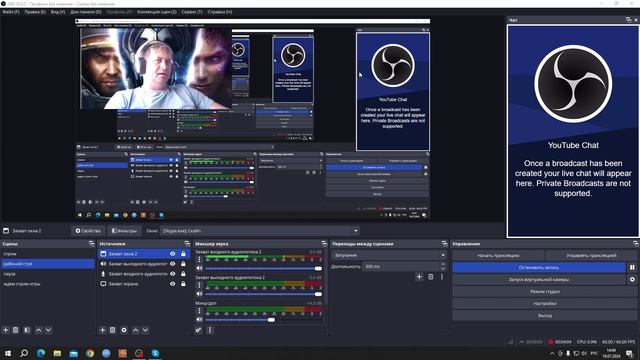Screen dimensions: 640x360
Task: Undock the Controls panel
Action: [x=636, y=244]
